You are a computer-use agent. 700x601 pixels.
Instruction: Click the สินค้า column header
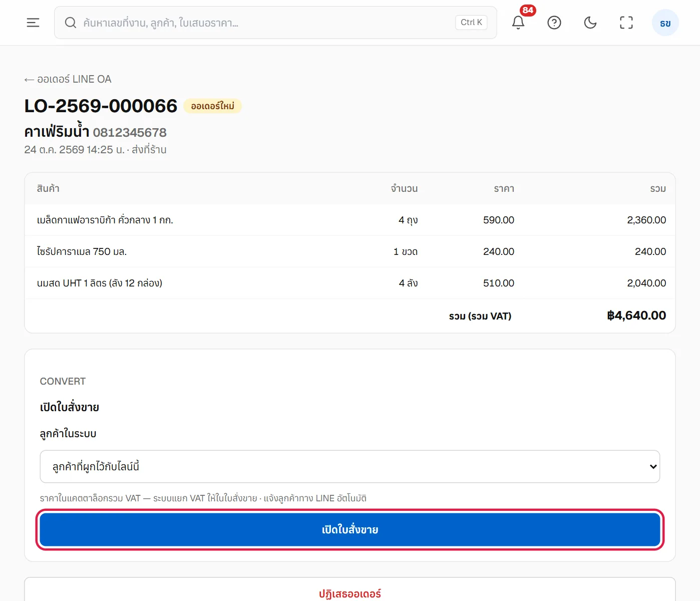coord(48,188)
